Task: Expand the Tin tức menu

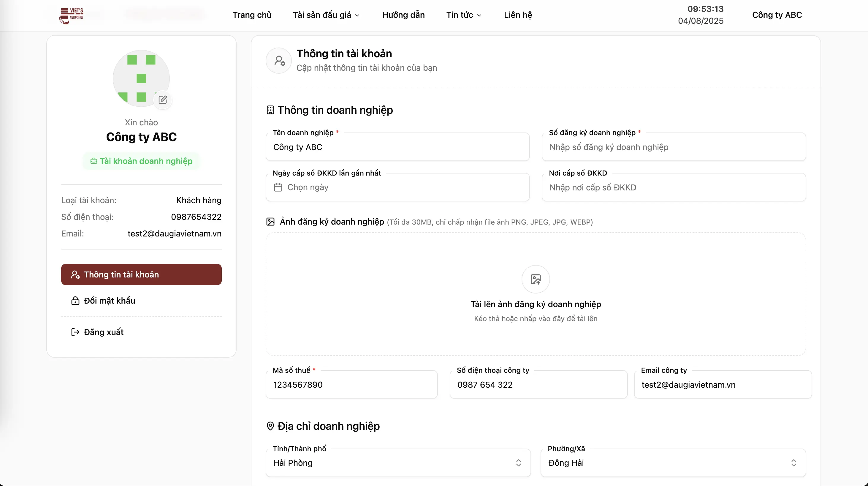Action: (464, 15)
